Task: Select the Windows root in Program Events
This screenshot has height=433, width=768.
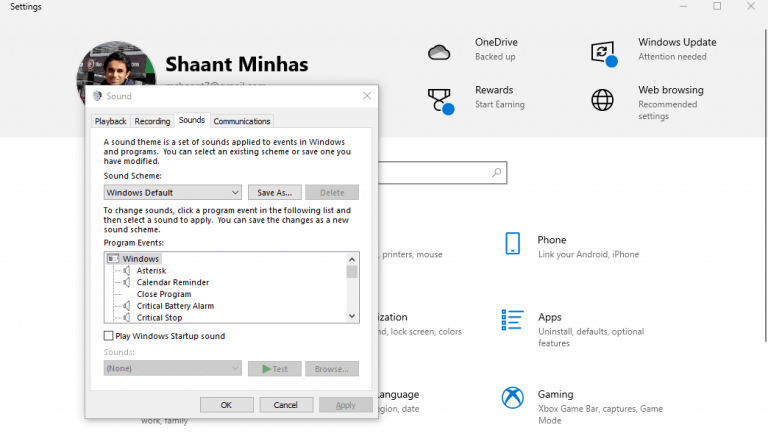Action: click(141, 259)
